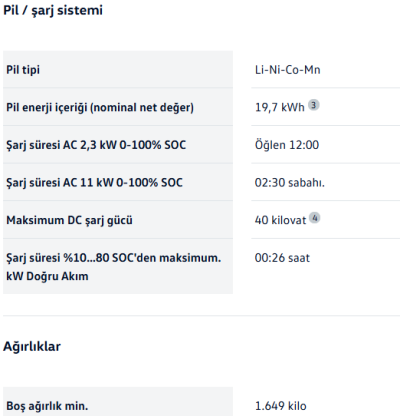Select the Öğlen 12:00 value
The image size is (400, 416).
[x=287, y=145]
